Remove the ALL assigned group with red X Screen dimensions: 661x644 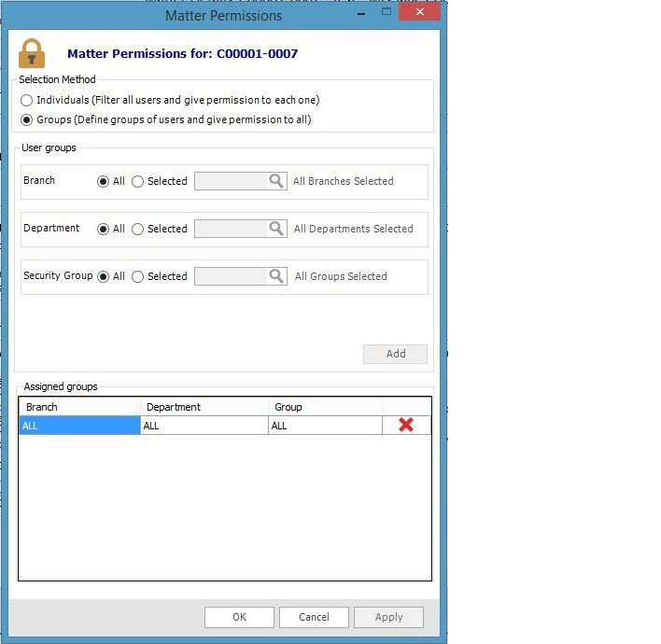click(x=406, y=426)
